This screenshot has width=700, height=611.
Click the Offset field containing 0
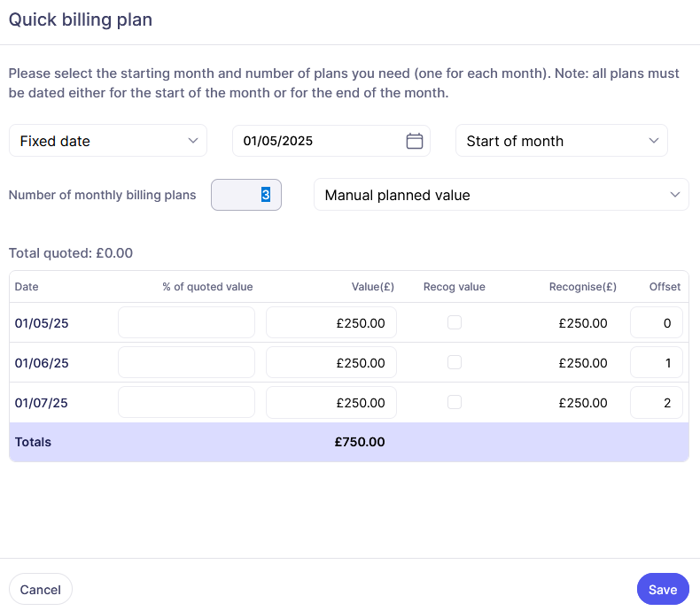pyautogui.click(x=656, y=323)
